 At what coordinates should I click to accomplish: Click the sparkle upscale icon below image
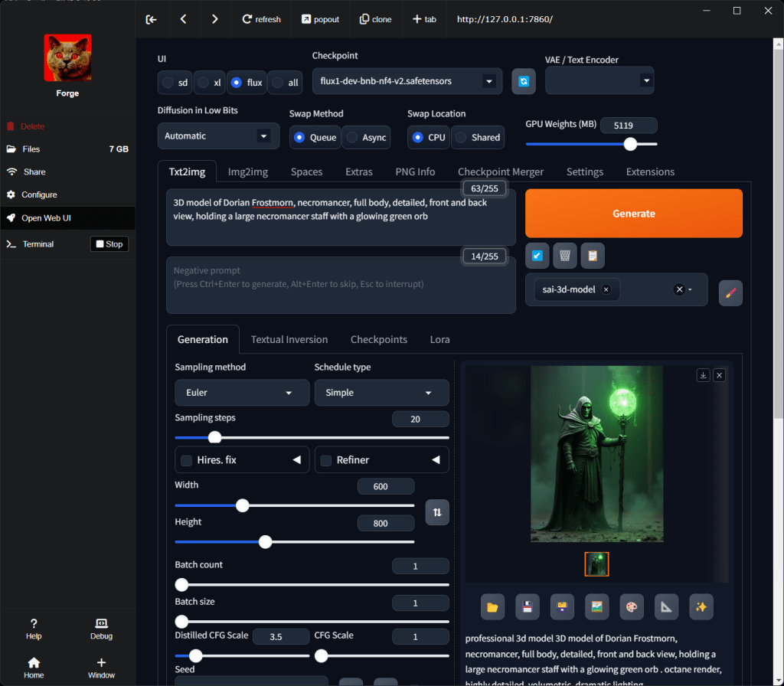click(701, 606)
